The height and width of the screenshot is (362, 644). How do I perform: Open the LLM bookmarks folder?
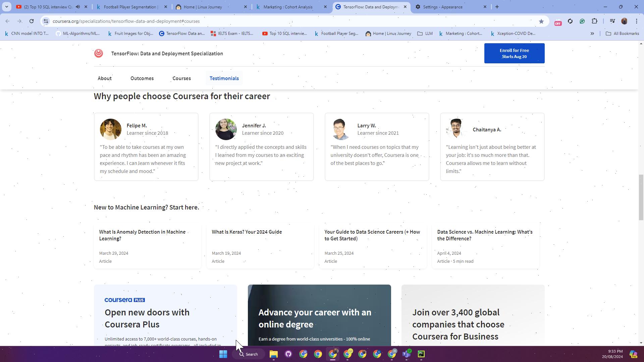coord(425,34)
